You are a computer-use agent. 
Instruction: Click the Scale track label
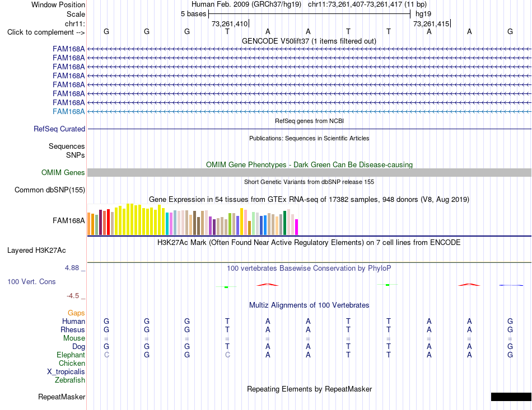[76, 14]
